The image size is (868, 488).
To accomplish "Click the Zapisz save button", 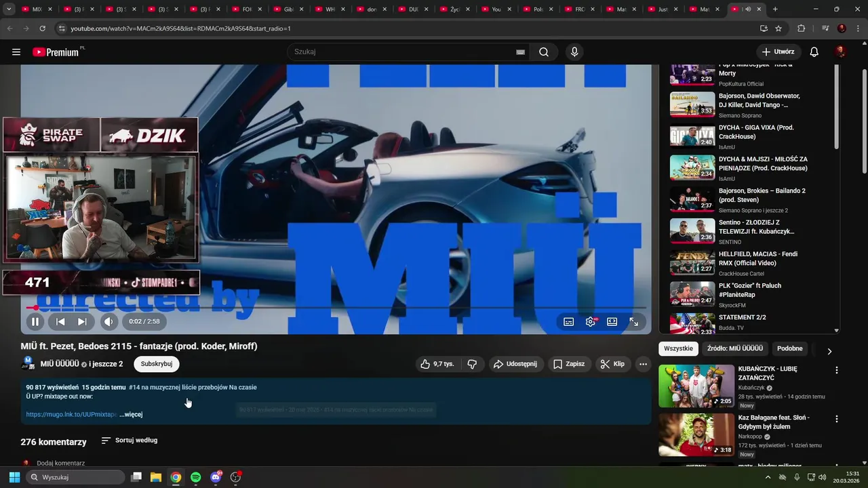I will (568, 364).
